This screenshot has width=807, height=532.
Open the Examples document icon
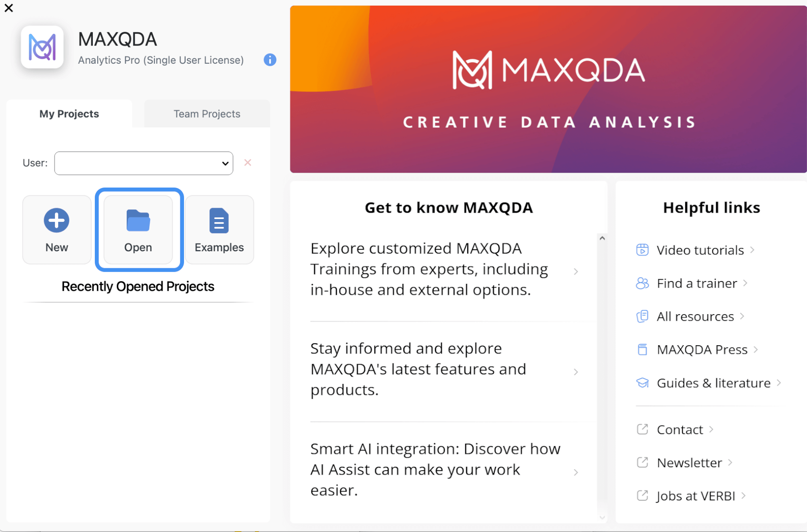tap(219, 221)
